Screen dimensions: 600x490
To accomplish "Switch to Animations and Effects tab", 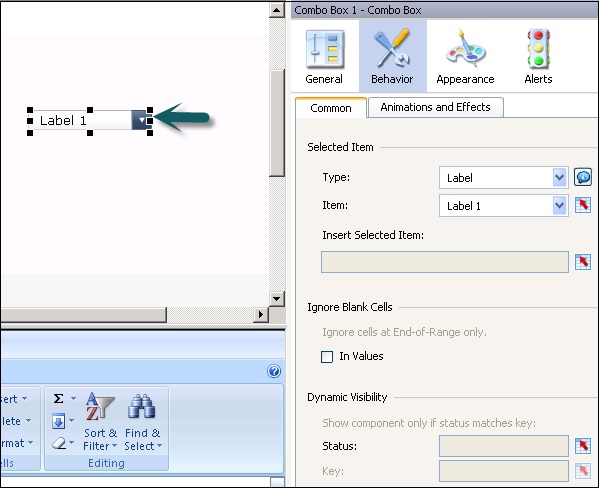I will [435, 108].
